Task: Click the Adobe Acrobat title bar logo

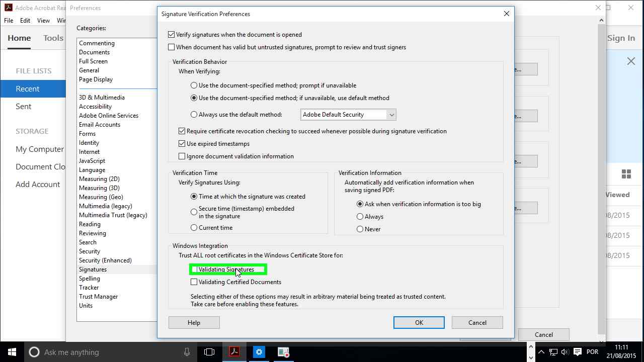Action: click(8, 8)
